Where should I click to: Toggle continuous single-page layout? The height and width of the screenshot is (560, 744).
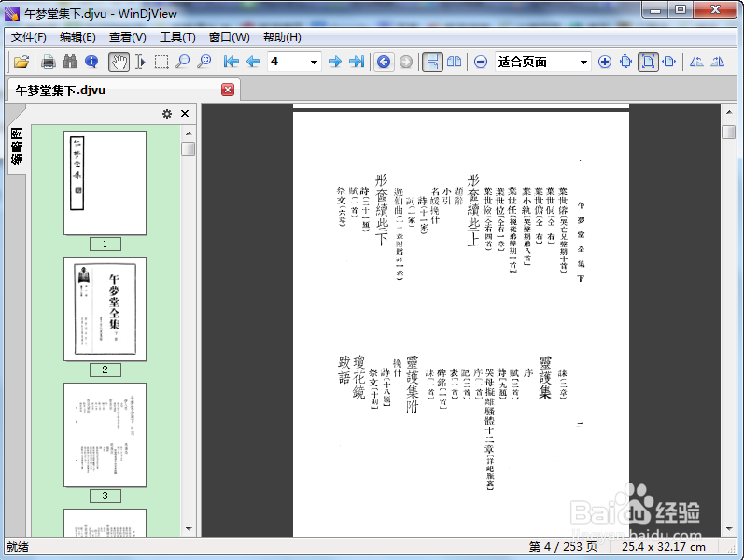point(432,62)
